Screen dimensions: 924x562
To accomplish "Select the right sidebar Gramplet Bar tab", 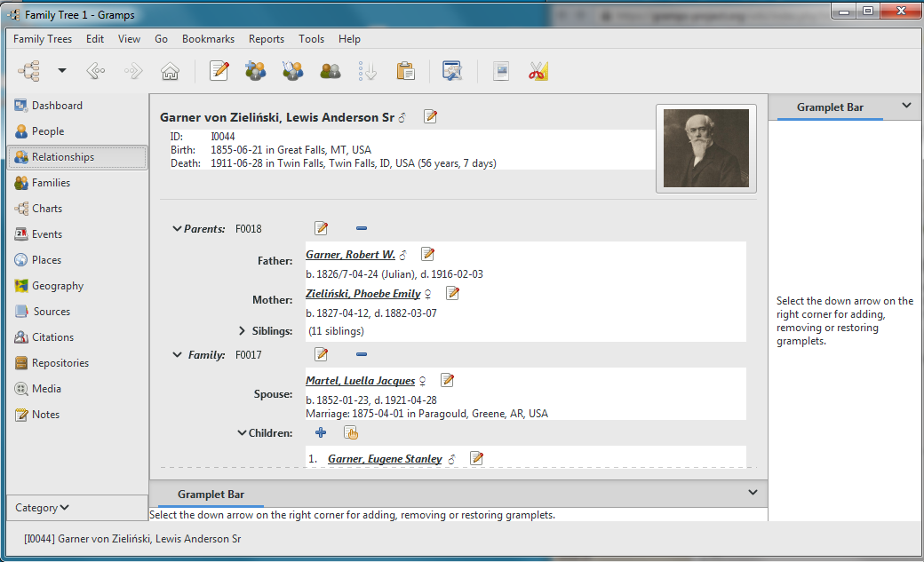I will tap(830, 107).
